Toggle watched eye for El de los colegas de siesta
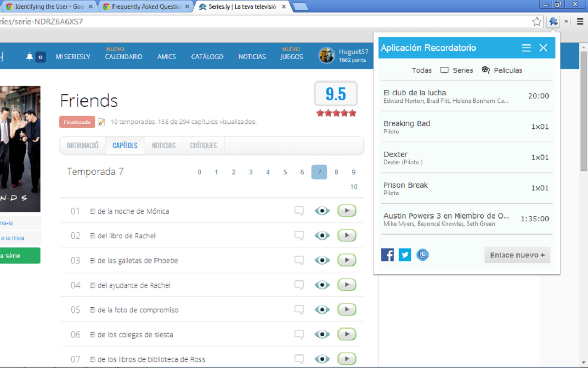Image resolution: width=588 pixels, height=368 pixels. point(322,334)
